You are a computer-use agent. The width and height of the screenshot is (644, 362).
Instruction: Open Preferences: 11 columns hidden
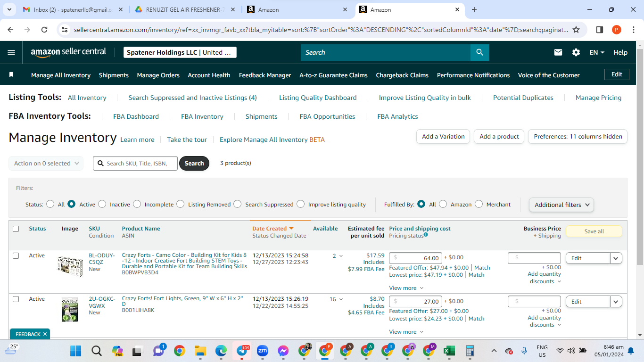(578, 136)
